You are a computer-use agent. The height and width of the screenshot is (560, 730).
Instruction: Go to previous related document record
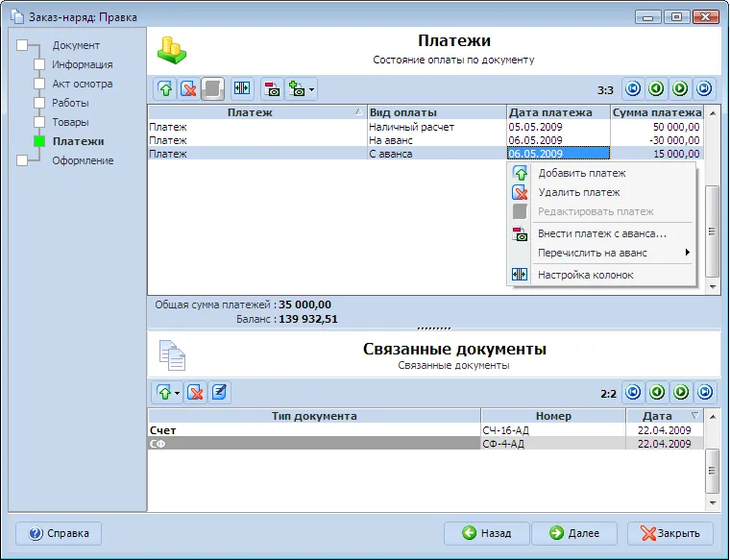pyautogui.click(x=657, y=392)
